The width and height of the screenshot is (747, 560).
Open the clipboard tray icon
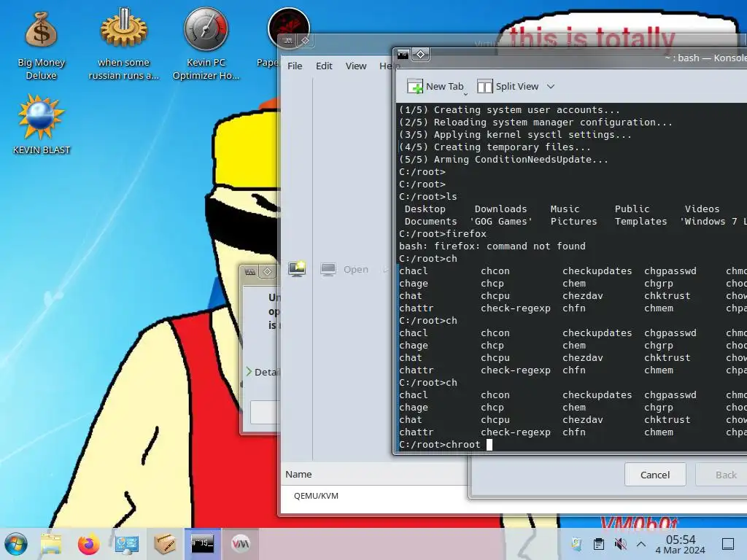pyautogui.click(x=599, y=544)
